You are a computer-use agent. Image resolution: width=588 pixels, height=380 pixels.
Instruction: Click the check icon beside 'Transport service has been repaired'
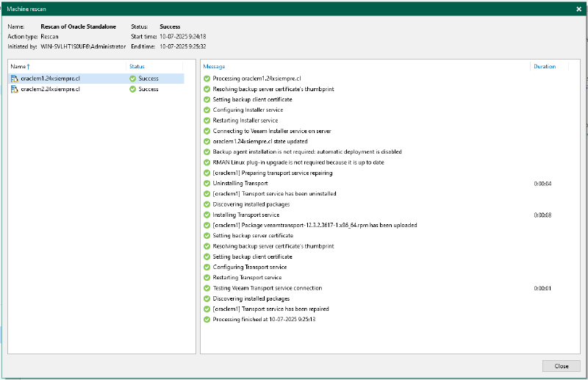pyautogui.click(x=207, y=309)
